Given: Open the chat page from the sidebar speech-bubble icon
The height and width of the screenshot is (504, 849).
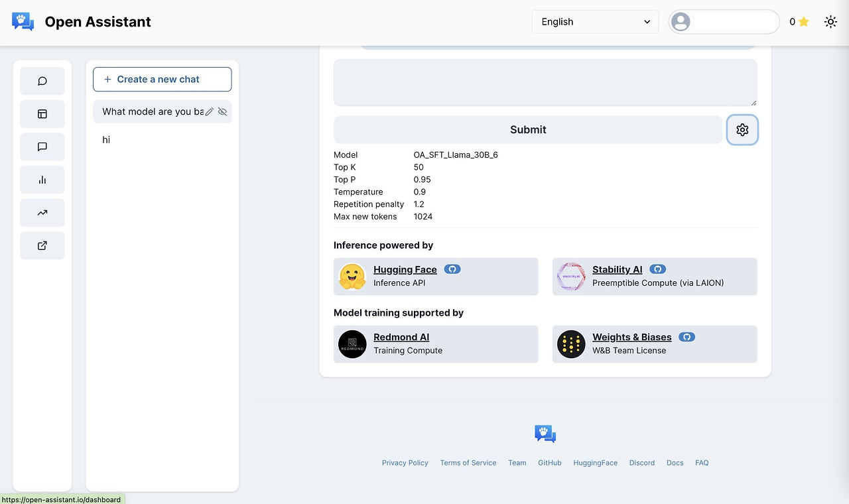Looking at the screenshot, I should tap(42, 81).
